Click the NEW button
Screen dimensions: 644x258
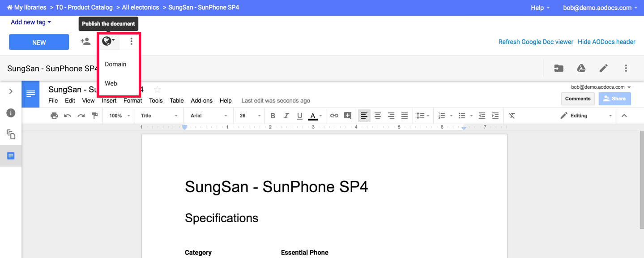coord(39,42)
